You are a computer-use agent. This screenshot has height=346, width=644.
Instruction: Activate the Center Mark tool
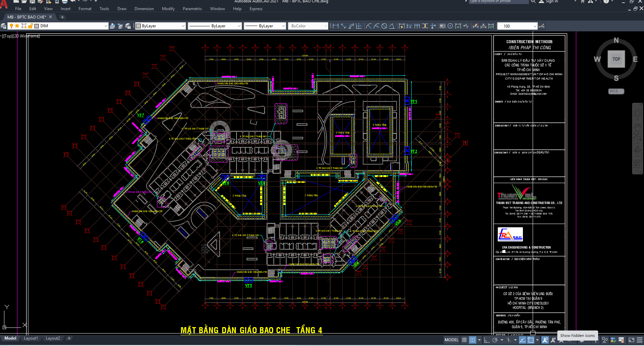tap(450, 26)
